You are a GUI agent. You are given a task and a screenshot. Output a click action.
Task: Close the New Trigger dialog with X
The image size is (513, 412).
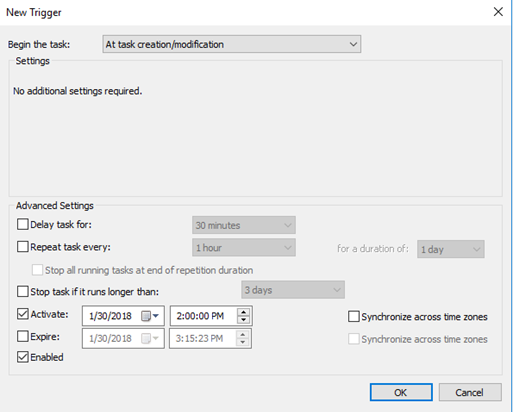(498, 12)
